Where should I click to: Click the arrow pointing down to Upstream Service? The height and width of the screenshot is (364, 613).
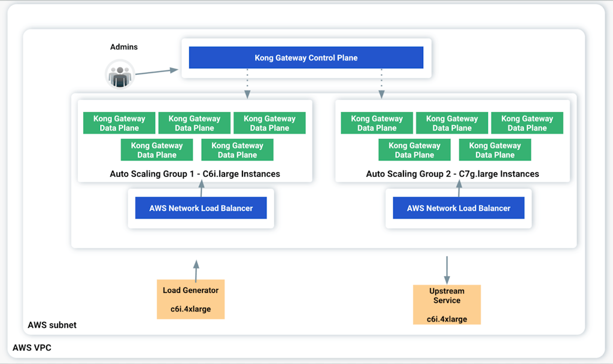coord(447,270)
